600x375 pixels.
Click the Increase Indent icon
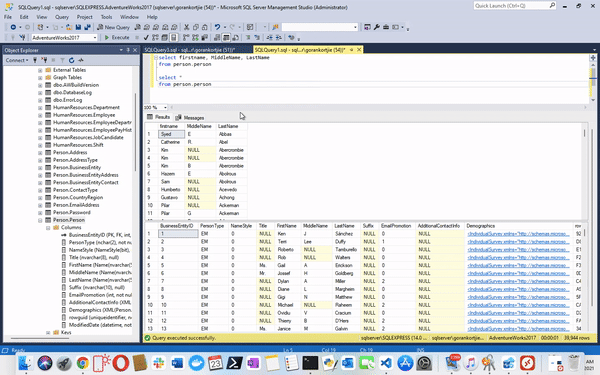coord(279,38)
